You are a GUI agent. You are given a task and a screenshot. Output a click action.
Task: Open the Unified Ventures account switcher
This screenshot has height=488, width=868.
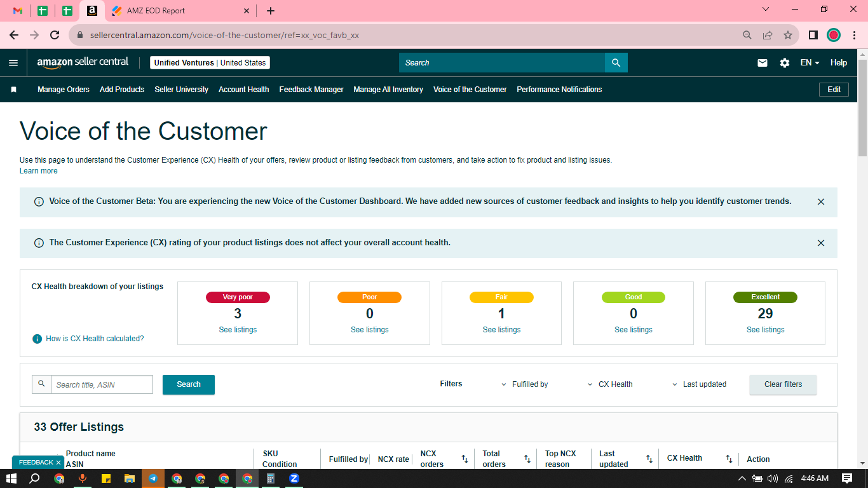click(210, 63)
